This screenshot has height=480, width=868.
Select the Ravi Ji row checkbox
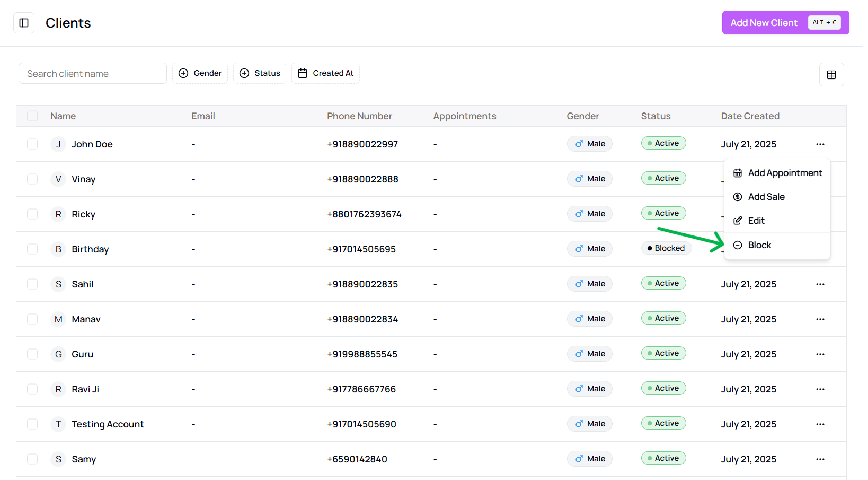tap(32, 389)
